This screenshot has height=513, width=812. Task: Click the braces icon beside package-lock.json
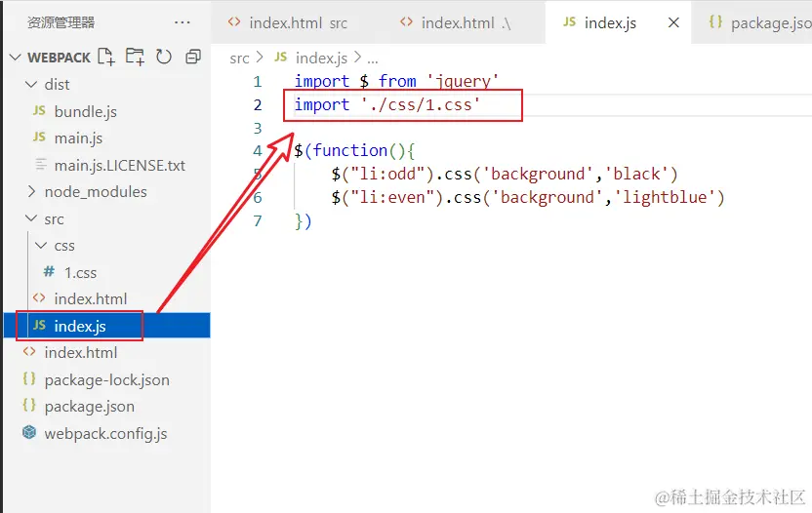tap(29, 379)
